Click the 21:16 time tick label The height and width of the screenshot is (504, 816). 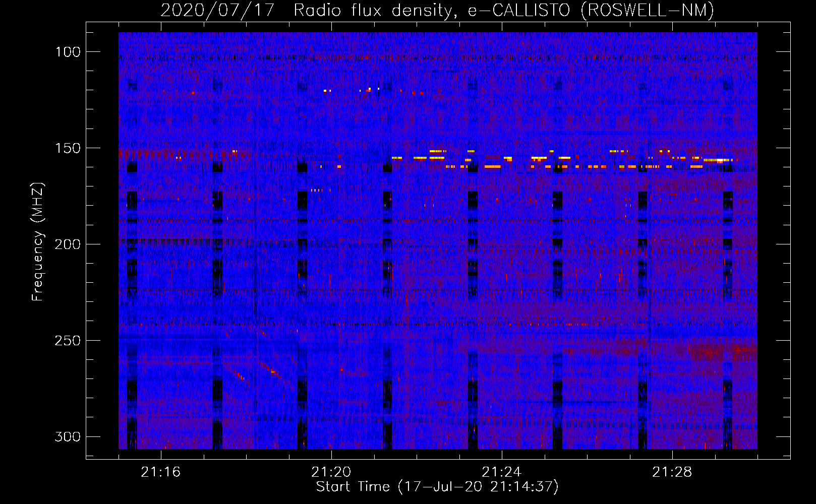click(160, 472)
